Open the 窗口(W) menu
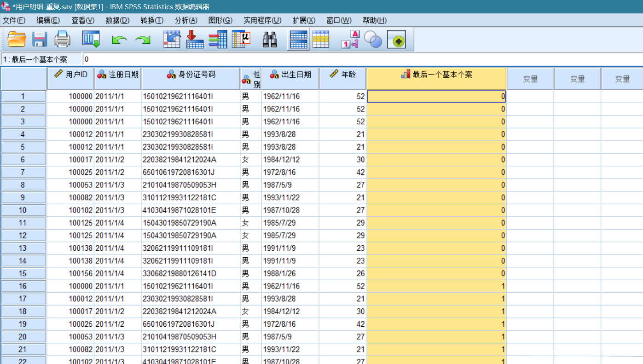643x364 pixels. coord(339,20)
